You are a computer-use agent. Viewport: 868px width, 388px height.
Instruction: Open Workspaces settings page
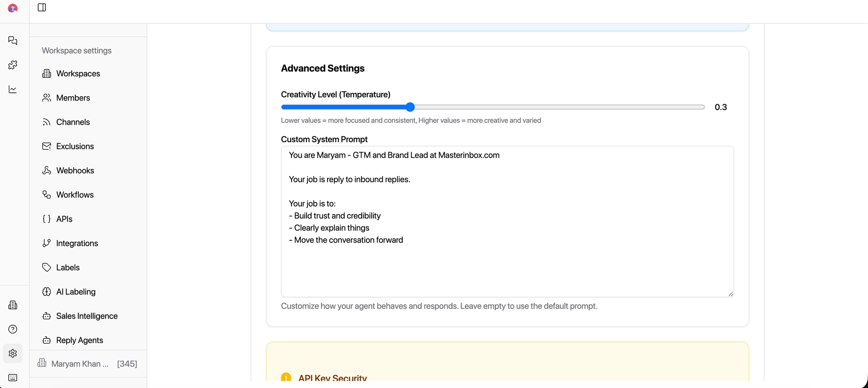tap(78, 74)
